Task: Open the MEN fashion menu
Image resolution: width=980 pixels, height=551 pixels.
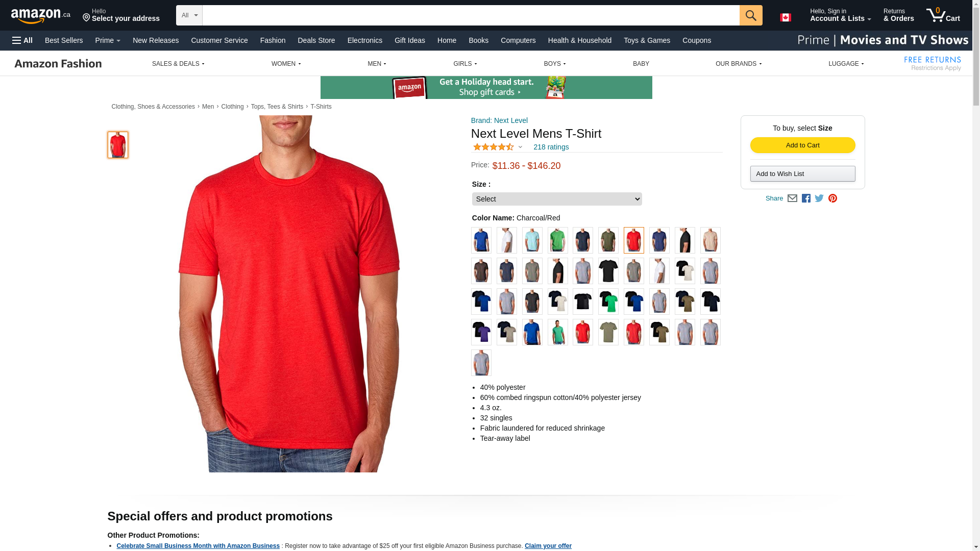Action: click(377, 64)
